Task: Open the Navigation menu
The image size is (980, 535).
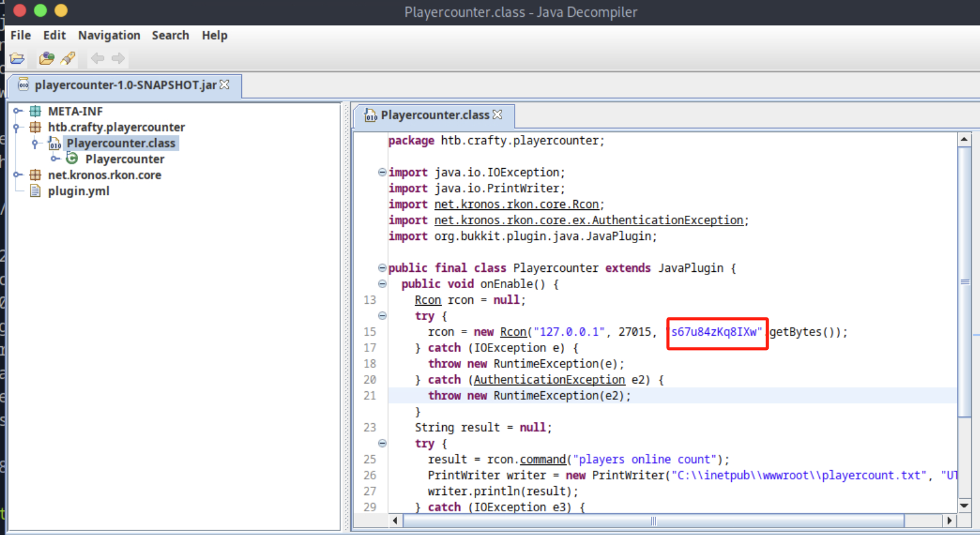Action: click(109, 36)
